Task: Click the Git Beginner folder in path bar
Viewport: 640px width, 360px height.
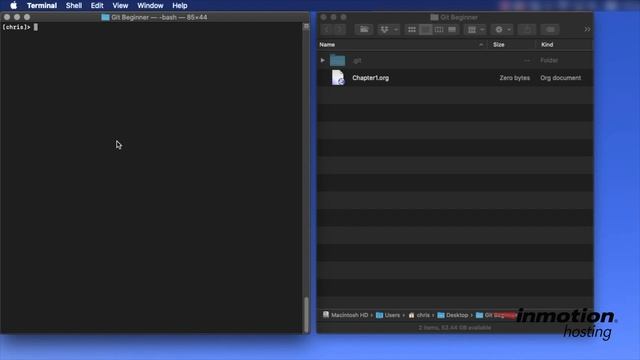Action: pyautogui.click(x=496, y=315)
